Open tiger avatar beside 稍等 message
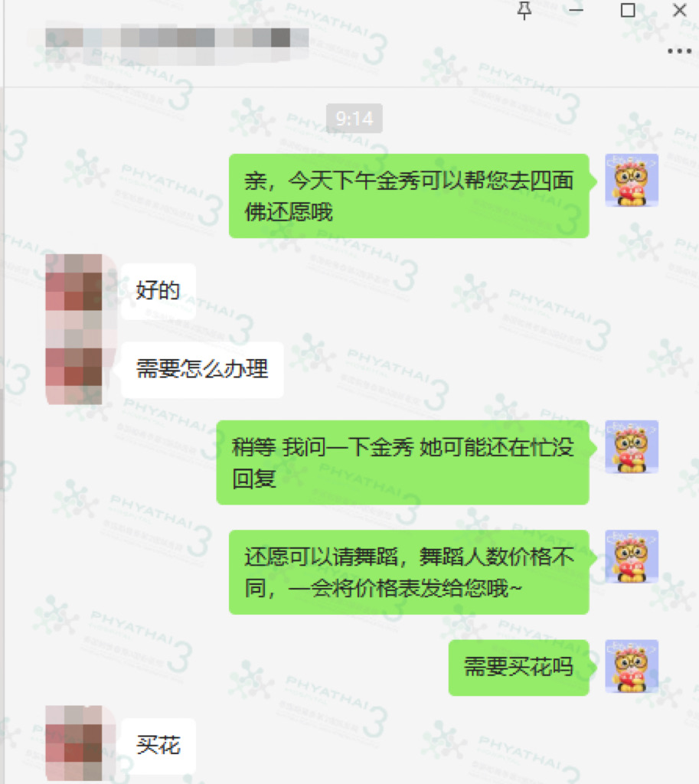Viewport: 699px width, 784px height. pyautogui.click(x=632, y=447)
